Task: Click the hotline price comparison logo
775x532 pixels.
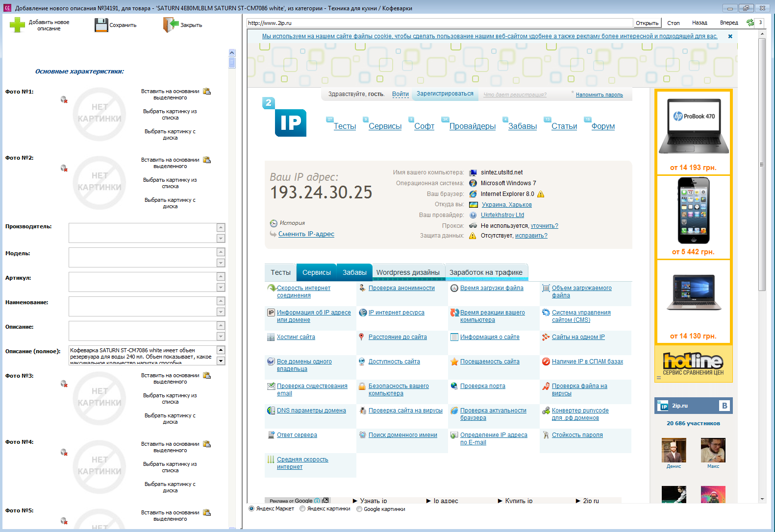Action: pos(693,364)
